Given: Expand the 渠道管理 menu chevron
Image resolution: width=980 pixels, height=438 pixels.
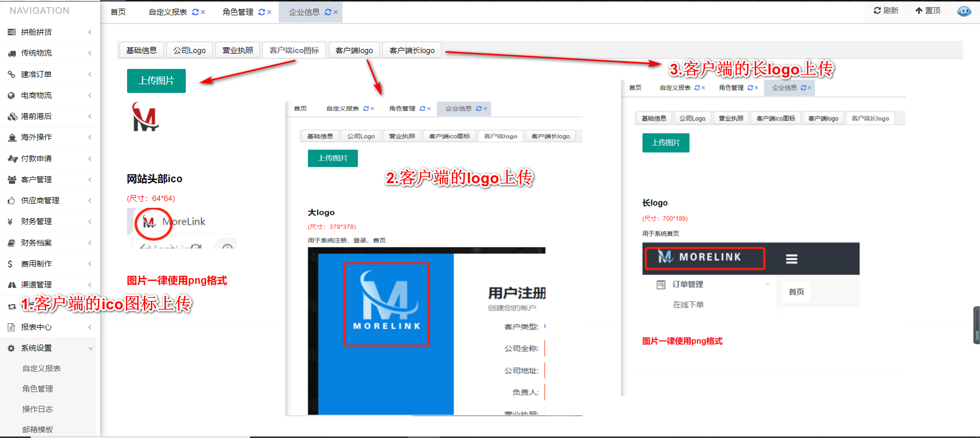Looking at the screenshot, I should click(90, 285).
